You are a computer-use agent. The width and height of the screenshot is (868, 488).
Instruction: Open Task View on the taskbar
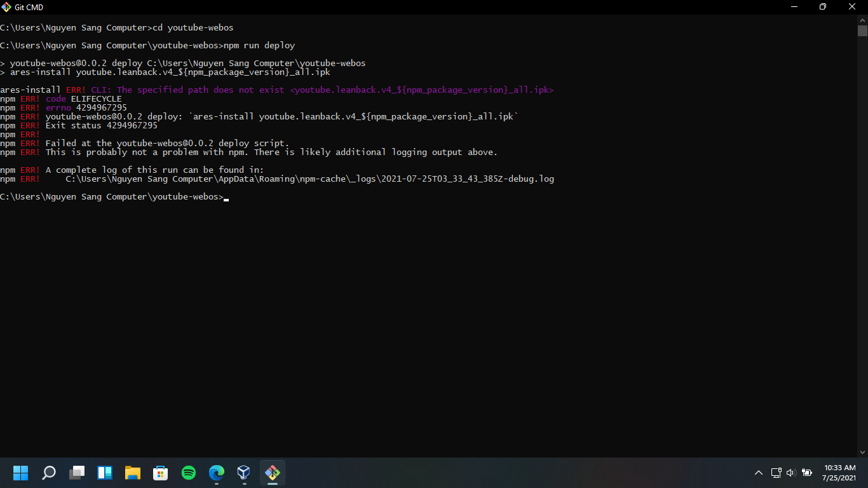(x=77, y=473)
